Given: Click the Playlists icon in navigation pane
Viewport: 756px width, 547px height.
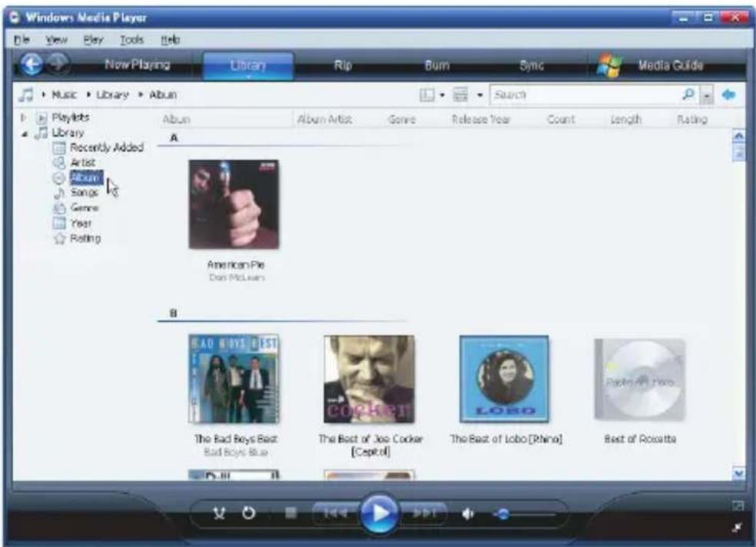Looking at the screenshot, I should (42, 118).
